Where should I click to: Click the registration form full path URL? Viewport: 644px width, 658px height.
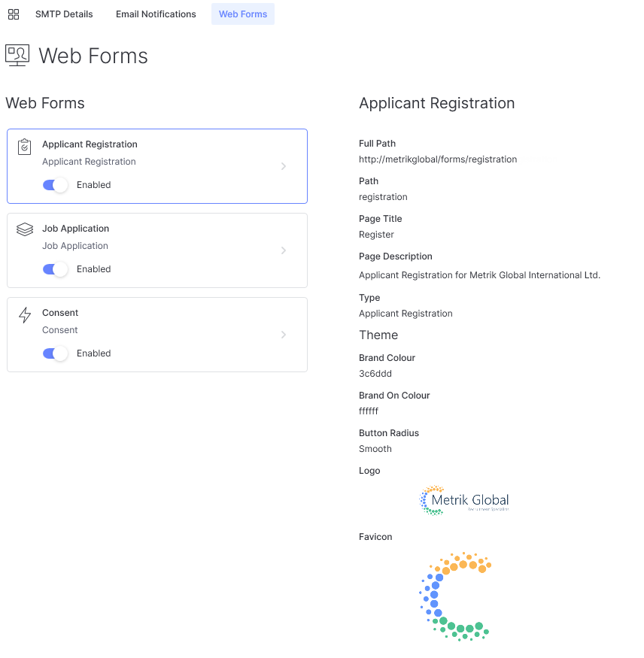pos(438,159)
